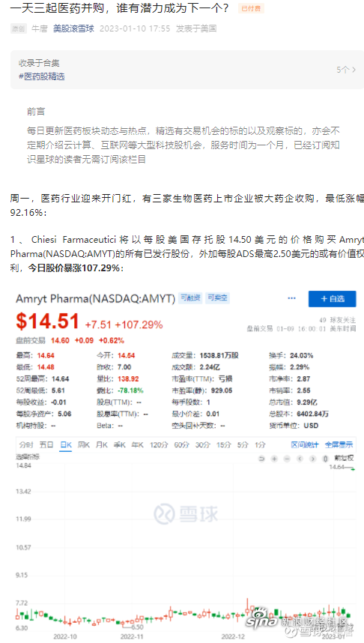Image resolution: width=364 pixels, height=643 pixels.
Task: Click the + 自选 button
Action: tap(332, 298)
